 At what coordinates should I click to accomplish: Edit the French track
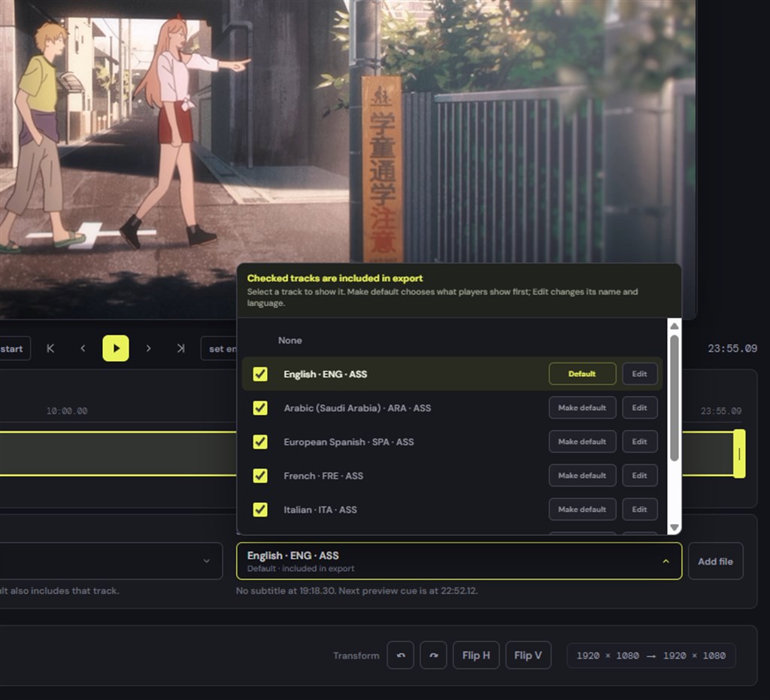click(x=640, y=476)
